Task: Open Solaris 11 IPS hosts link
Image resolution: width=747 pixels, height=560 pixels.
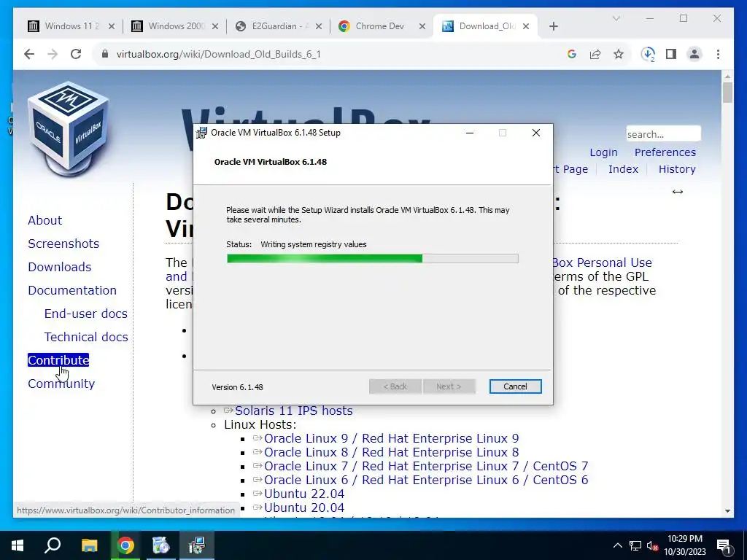Action: (293, 411)
